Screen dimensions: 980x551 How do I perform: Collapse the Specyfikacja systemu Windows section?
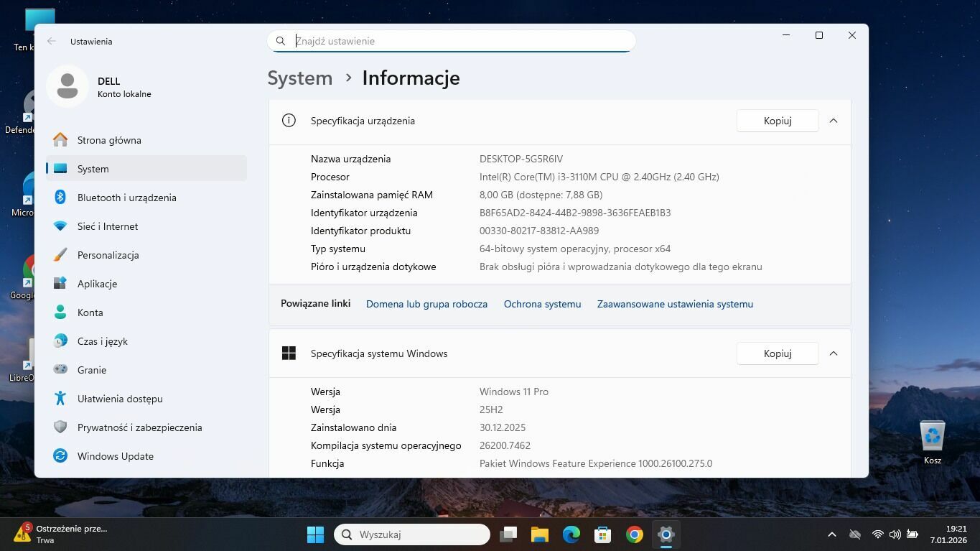coord(834,353)
